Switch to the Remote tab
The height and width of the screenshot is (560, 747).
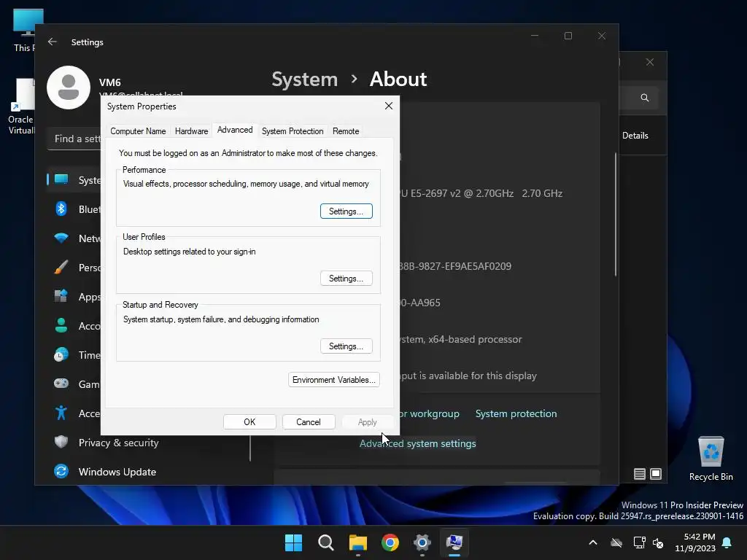point(346,131)
